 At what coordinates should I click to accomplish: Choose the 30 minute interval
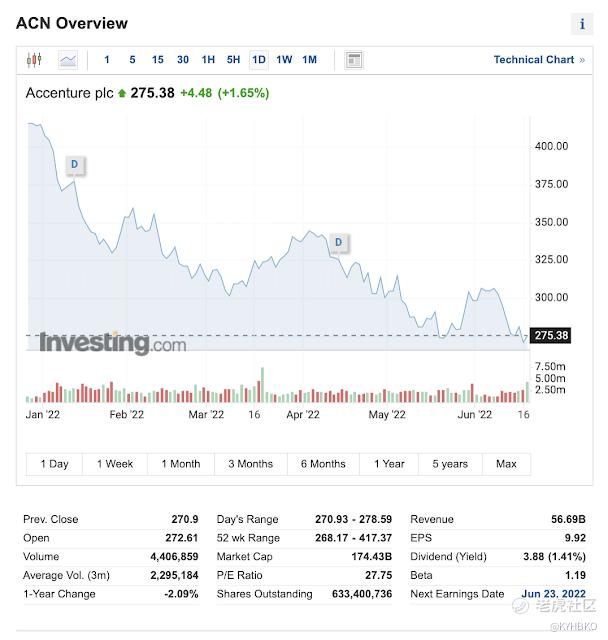pyautogui.click(x=183, y=60)
